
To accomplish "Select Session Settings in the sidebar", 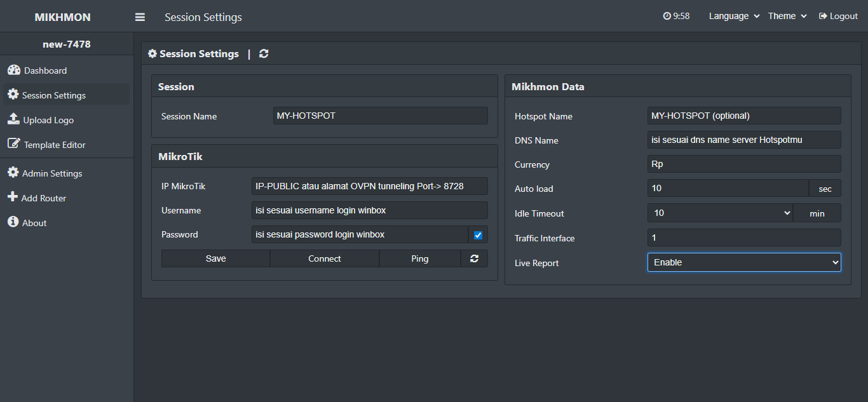I will pyautogui.click(x=54, y=95).
